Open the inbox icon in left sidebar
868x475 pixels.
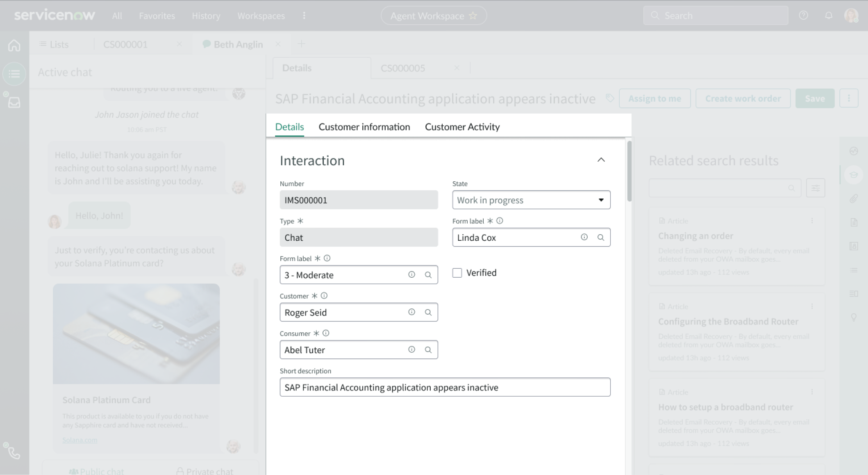[x=14, y=102]
